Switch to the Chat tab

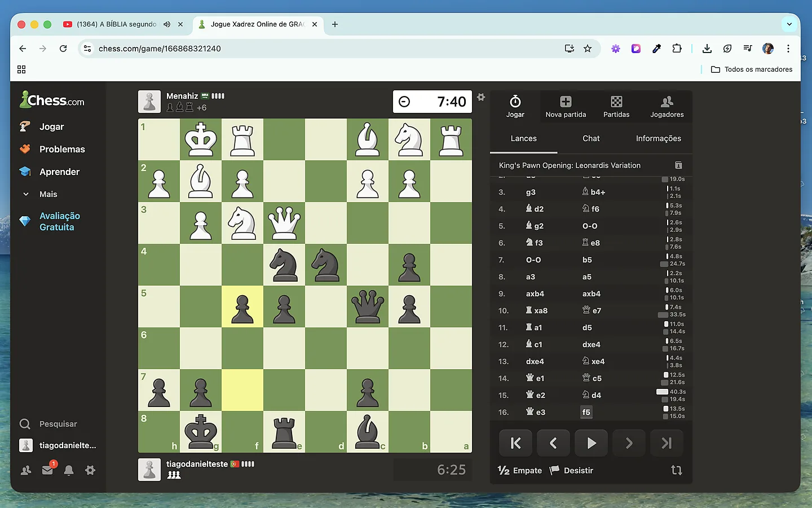click(591, 138)
